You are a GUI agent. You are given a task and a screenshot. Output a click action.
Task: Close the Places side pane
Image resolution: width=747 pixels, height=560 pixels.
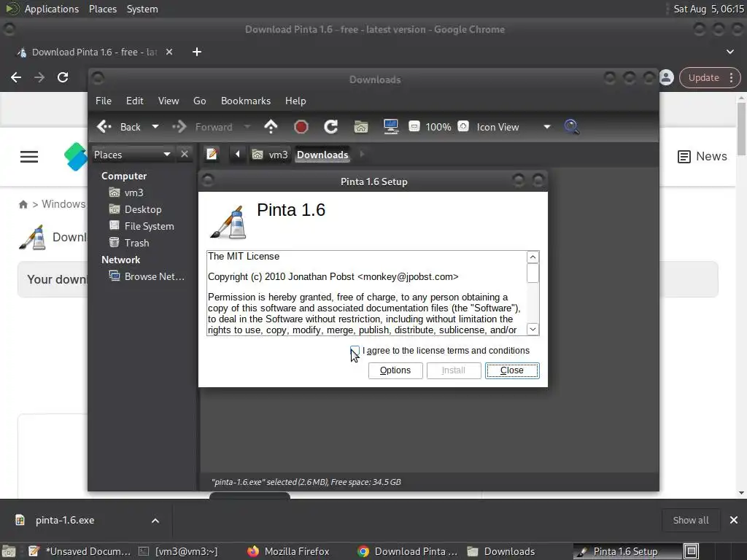coord(185,155)
